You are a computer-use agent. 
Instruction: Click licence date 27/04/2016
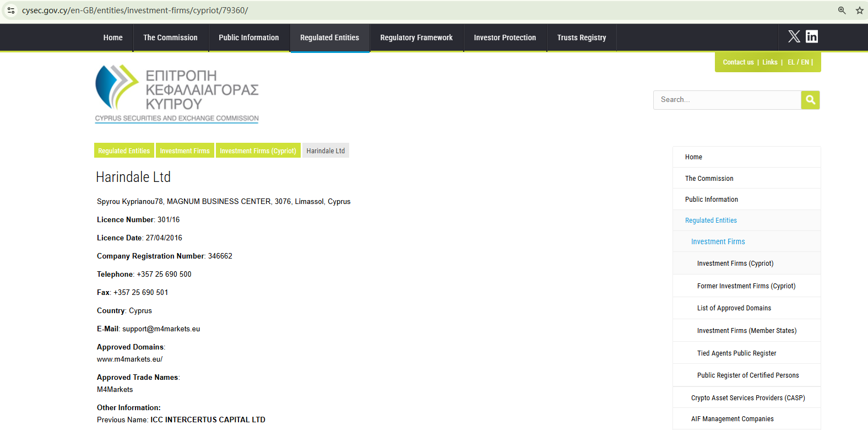[164, 238]
